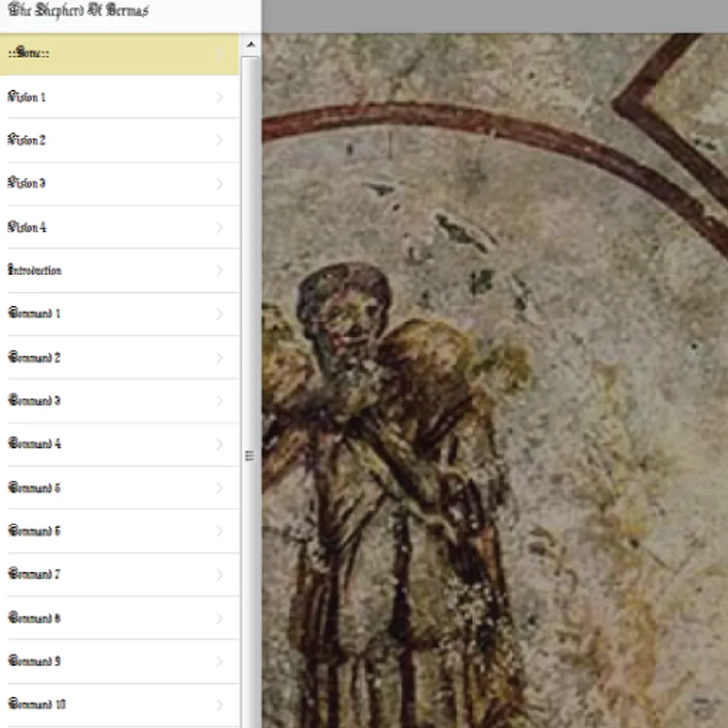Screen dimensions: 728x728
Task: Open the Introduction chapter
Action: pos(120,270)
